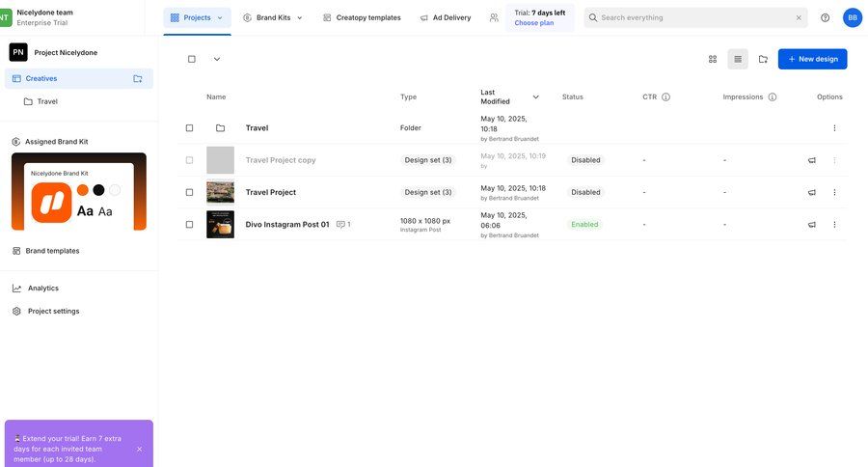Open Project settings in sidebar
868x467 pixels.
click(x=46, y=312)
